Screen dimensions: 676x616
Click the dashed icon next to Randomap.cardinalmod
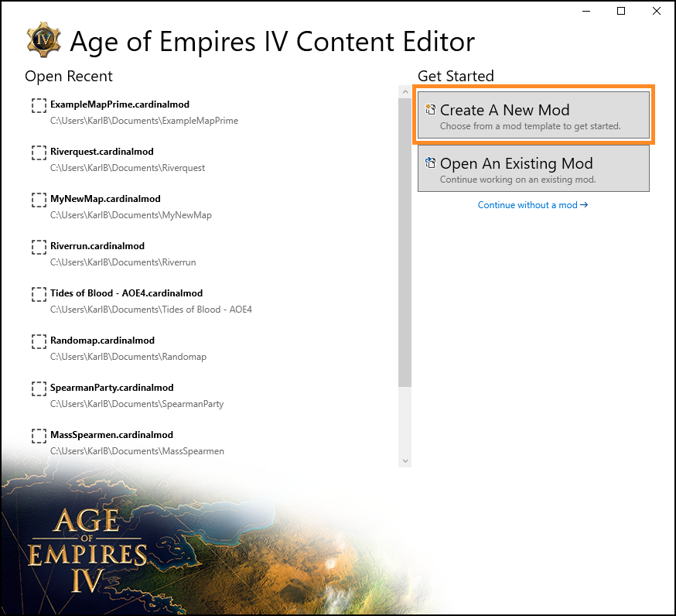point(39,341)
